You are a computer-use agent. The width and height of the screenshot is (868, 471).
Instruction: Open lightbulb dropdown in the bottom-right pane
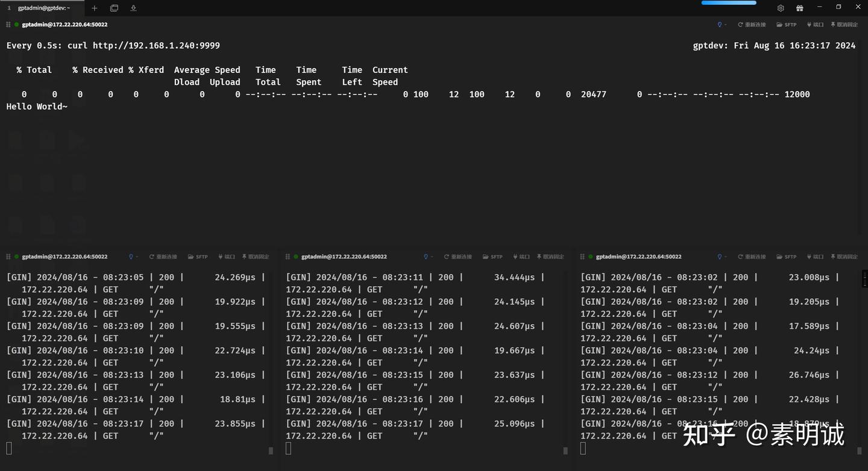tap(721, 257)
